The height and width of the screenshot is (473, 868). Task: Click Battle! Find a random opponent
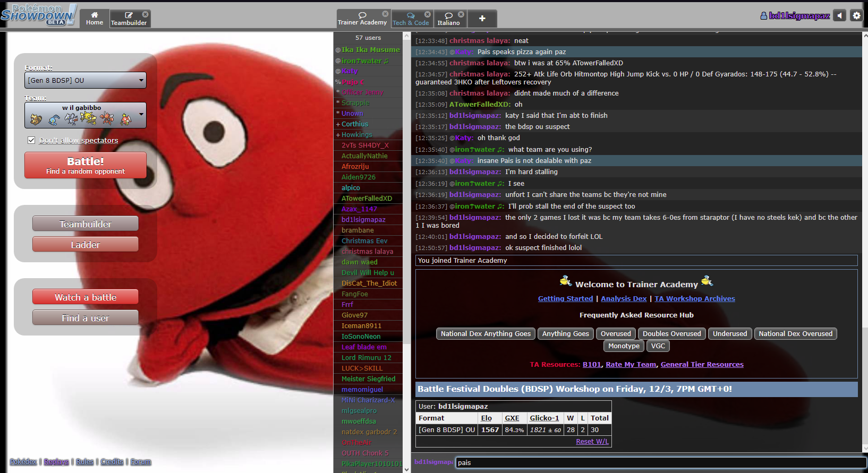(x=85, y=165)
